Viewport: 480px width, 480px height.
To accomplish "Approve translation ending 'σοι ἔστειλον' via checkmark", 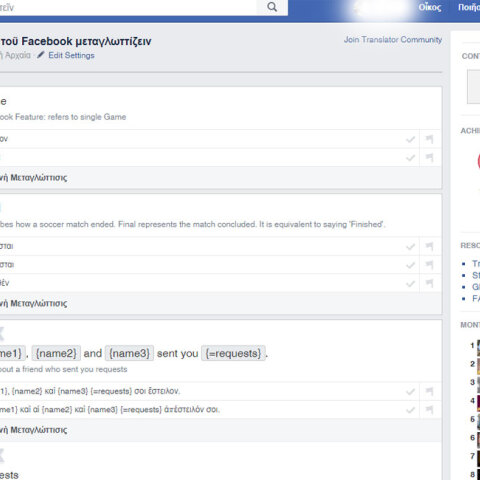I will (410, 391).
